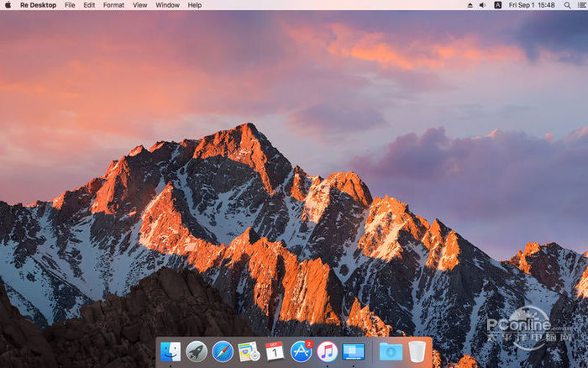Open App Store with update badge

[x=301, y=351]
